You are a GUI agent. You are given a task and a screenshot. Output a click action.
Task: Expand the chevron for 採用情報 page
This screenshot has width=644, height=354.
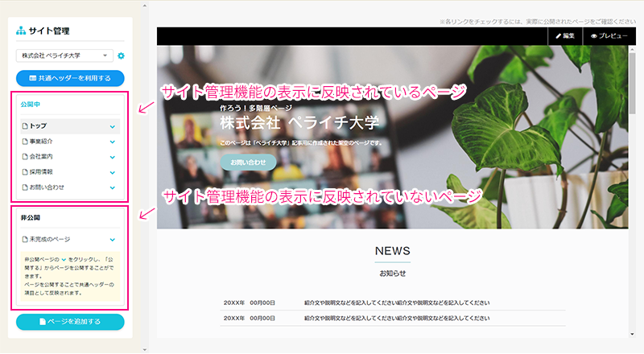pyautogui.click(x=112, y=172)
